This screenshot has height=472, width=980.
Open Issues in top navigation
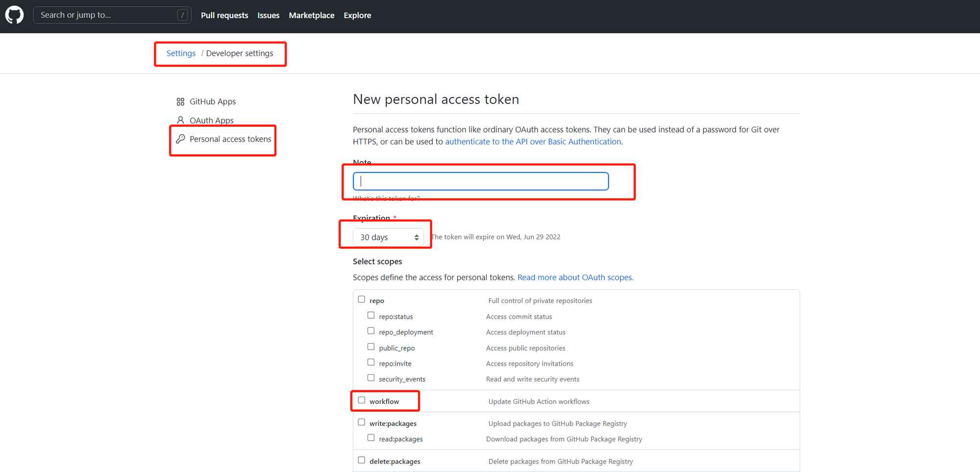(269, 15)
